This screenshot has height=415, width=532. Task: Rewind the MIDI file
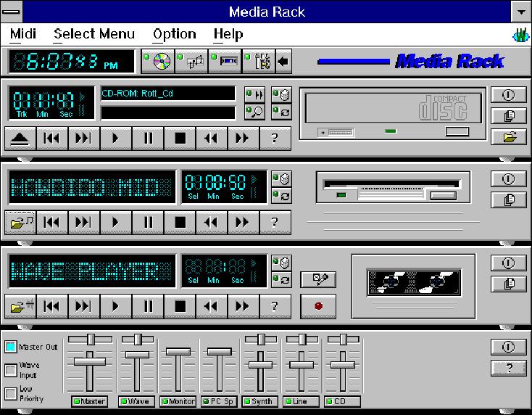[212, 223]
